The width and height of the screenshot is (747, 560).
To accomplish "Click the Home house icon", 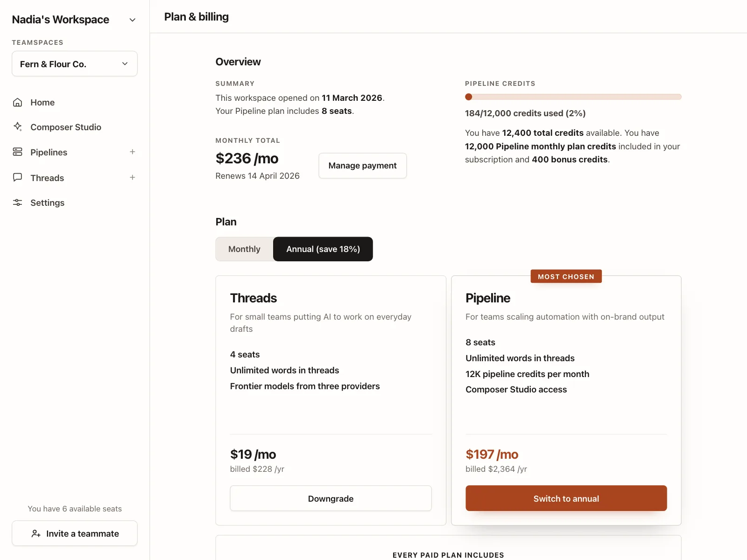I will point(18,102).
